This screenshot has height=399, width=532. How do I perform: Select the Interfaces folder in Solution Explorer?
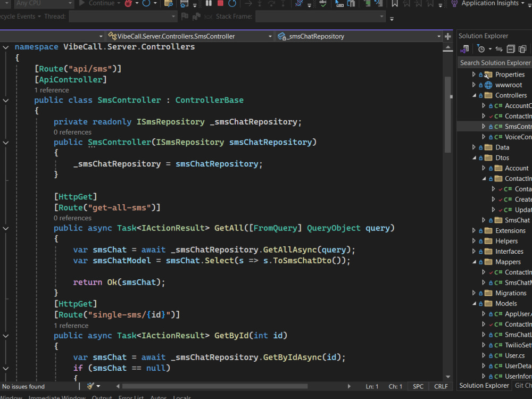pyautogui.click(x=509, y=252)
